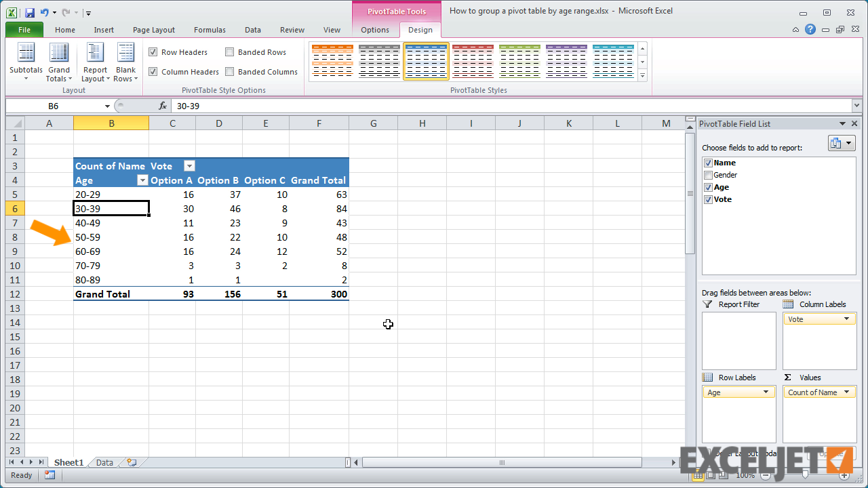Image resolution: width=868 pixels, height=488 pixels.
Task: Switch to the Options ribbon tab
Action: coord(375,30)
